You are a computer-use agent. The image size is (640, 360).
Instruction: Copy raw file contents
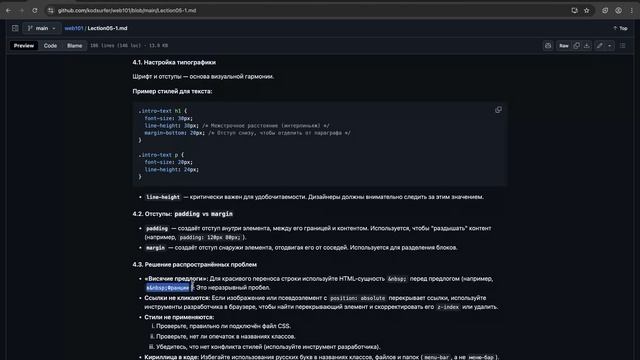(x=576, y=46)
